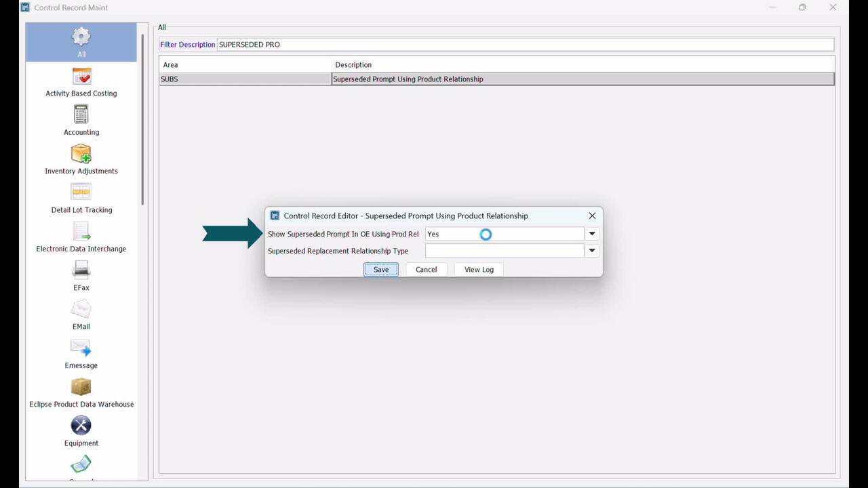The height and width of the screenshot is (488, 868).
Task: Open Activity Based Costing category
Action: (81, 77)
